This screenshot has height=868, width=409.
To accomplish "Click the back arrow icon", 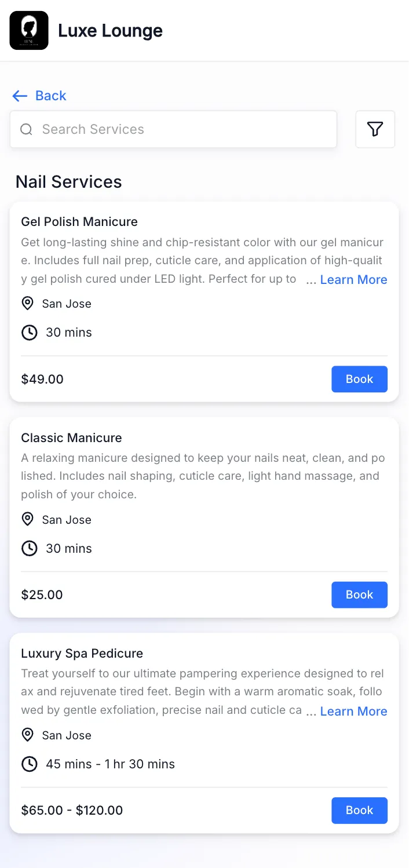I will tap(19, 96).
